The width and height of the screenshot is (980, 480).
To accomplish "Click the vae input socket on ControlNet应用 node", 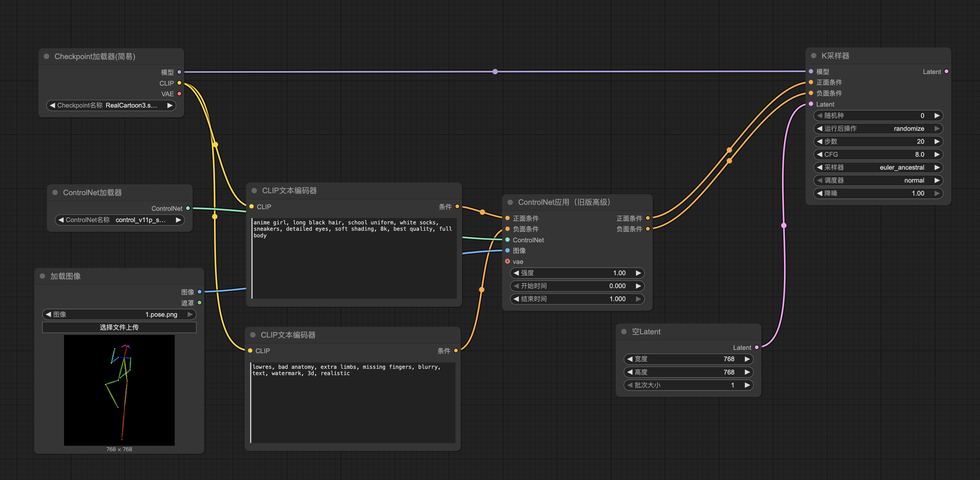I will pos(508,262).
